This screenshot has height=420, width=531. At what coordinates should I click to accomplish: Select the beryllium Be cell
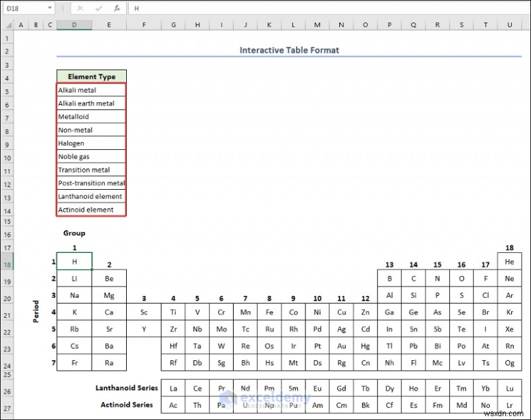(x=109, y=278)
